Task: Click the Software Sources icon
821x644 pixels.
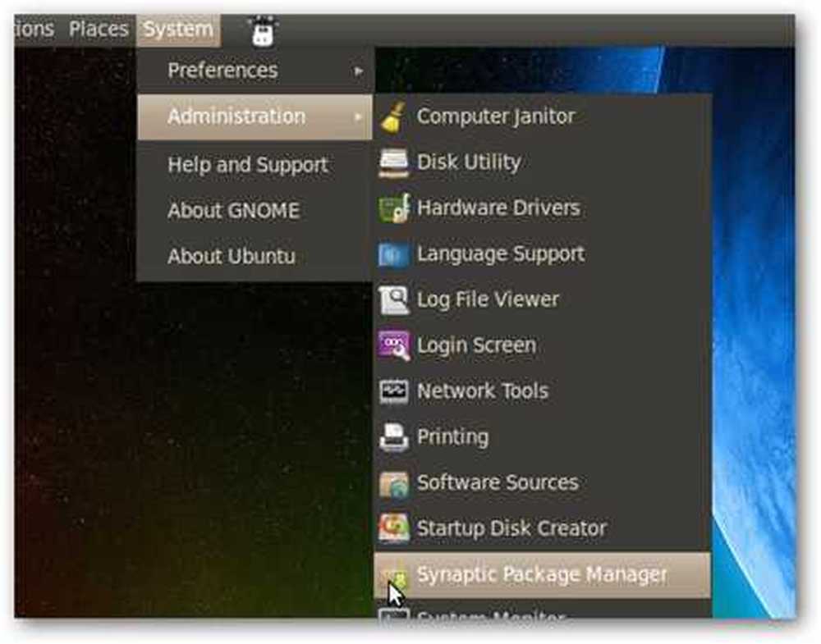Action: pos(394,484)
